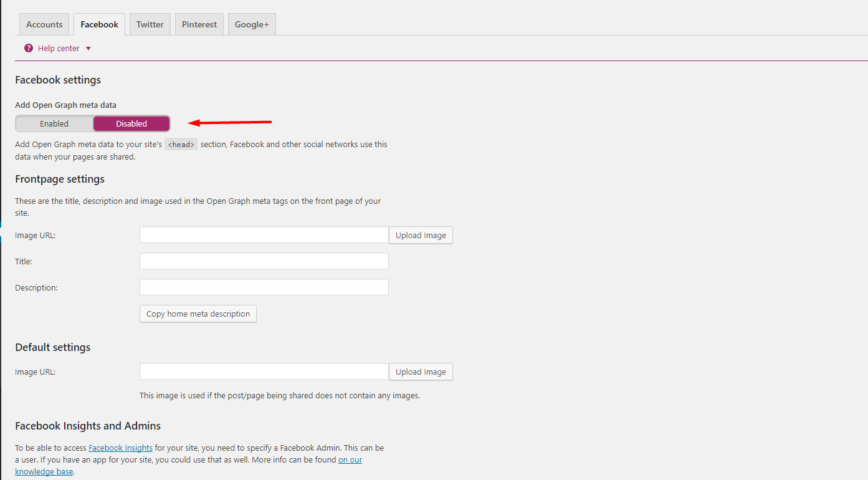Enable Open Graph meta data

(54, 123)
